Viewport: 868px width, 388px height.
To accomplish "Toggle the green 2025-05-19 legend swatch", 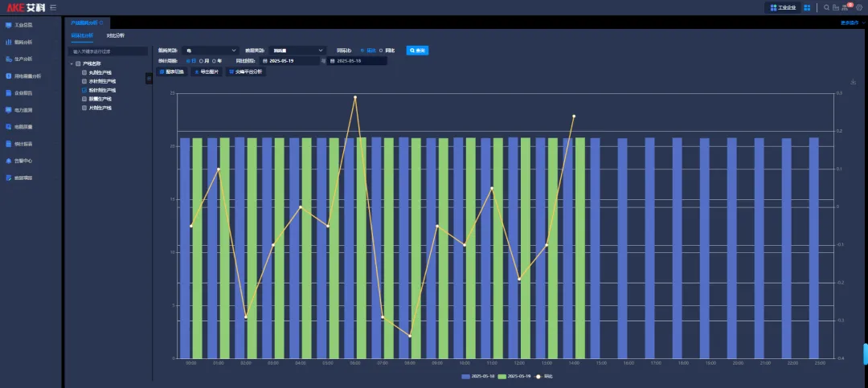I will point(502,376).
